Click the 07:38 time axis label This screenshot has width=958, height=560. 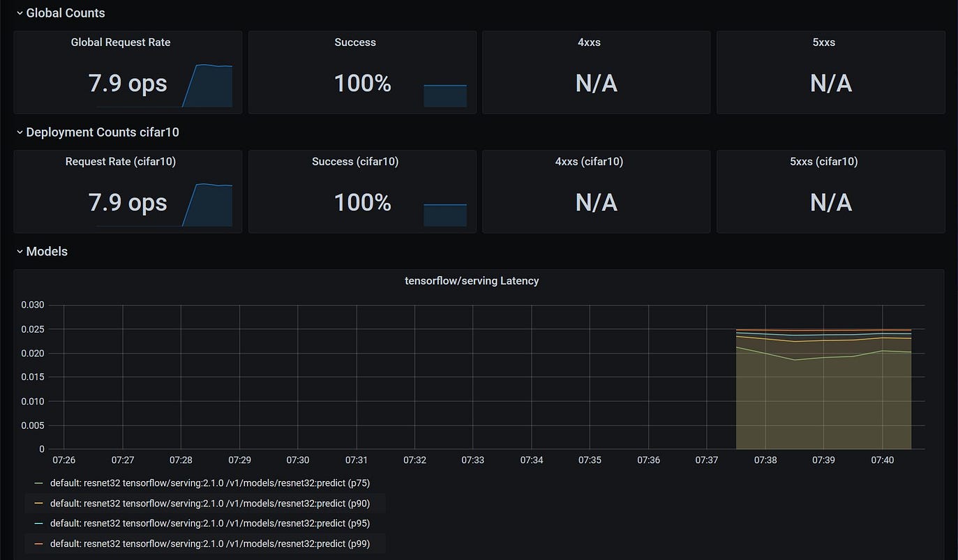[765, 460]
